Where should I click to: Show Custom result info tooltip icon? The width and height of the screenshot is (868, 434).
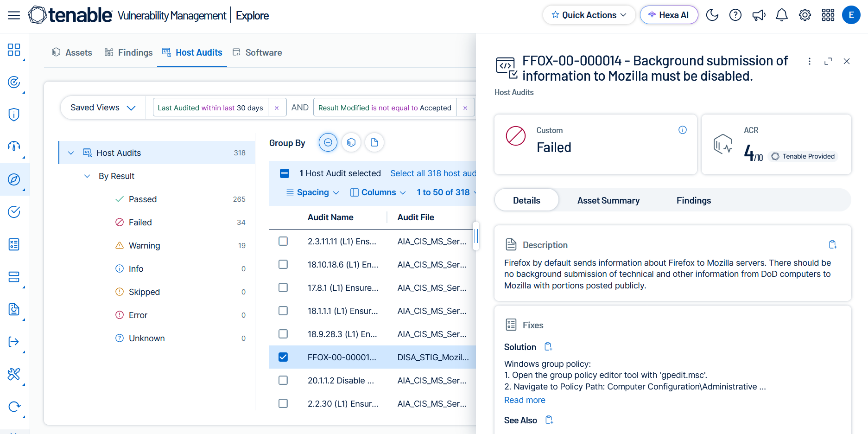(683, 130)
